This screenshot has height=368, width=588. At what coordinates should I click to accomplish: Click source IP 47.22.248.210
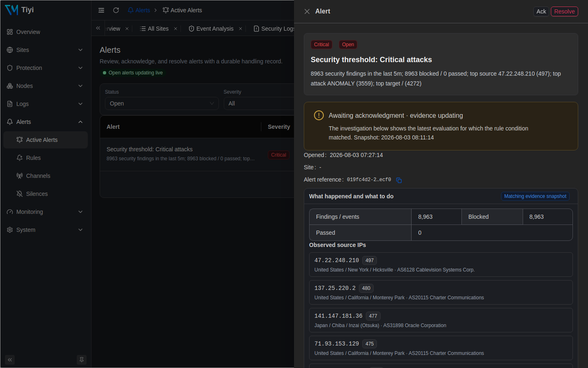[336, 260]
